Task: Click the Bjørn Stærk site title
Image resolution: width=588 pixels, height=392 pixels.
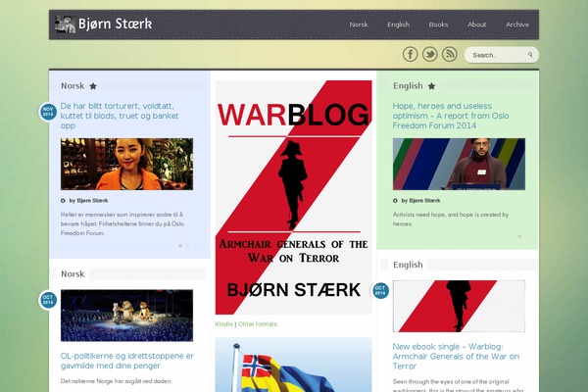Action: (x=115, y=24)
